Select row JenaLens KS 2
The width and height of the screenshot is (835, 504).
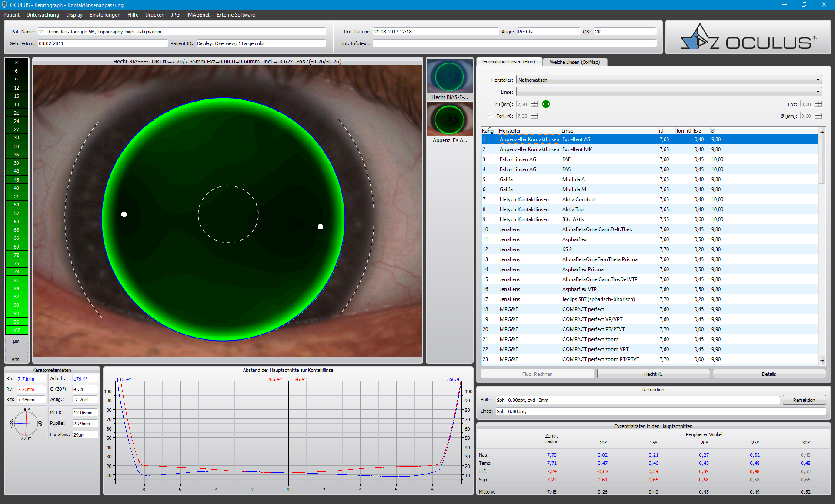pyautogui.click(x=650, y=249)
